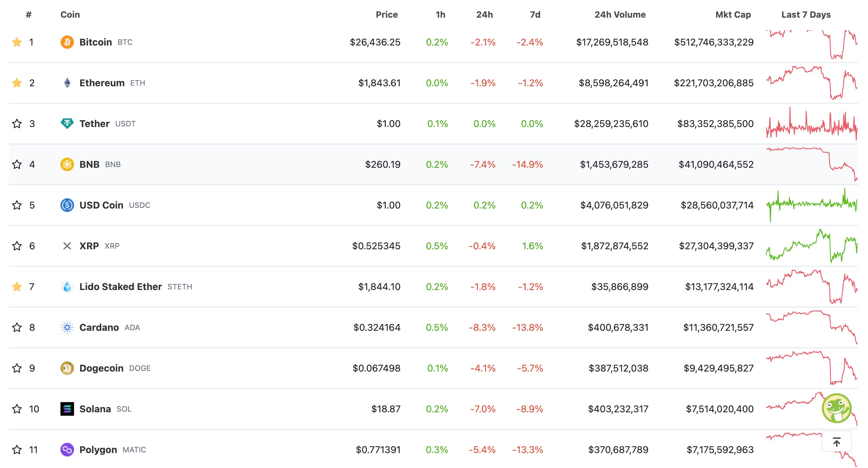Sort table by the 1h column header
Image resolution: width=868 pixels, height=468 pixels.
(440, 15)
